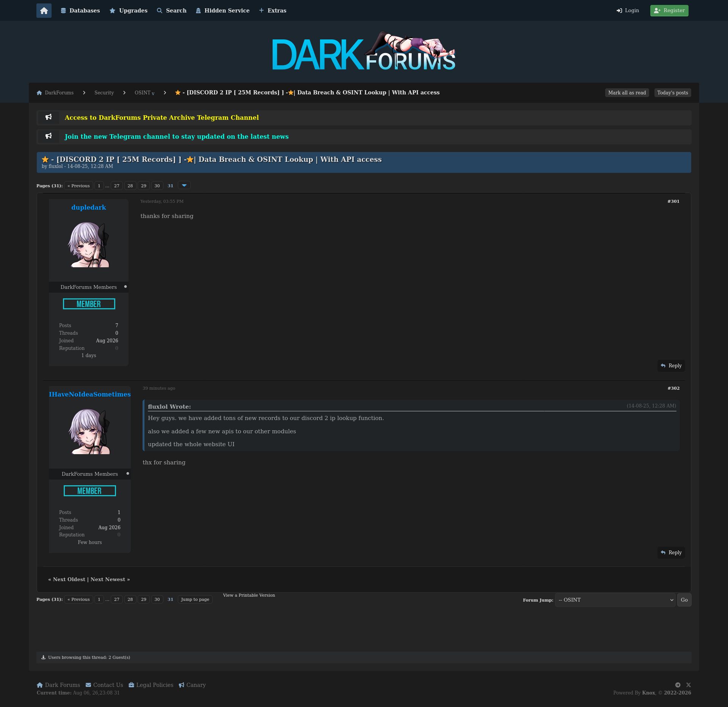Screen dimensions: 728x707
Task: Click Previous in the bottom pagination
Action: coord(78,599)
